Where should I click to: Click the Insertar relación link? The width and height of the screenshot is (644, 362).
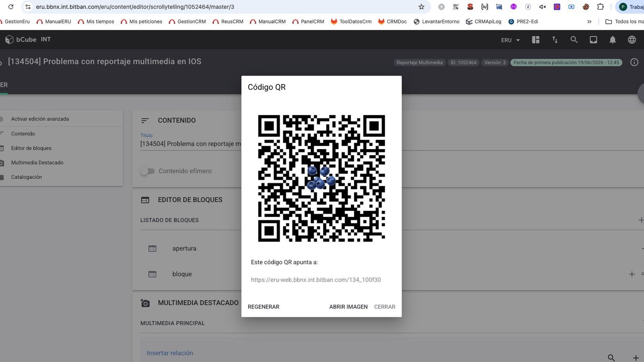pyautogui.click(x=170, y=353)
